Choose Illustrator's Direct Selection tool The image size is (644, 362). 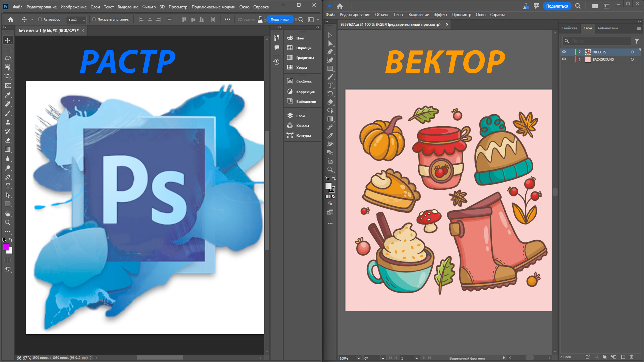tap(330, 43)
